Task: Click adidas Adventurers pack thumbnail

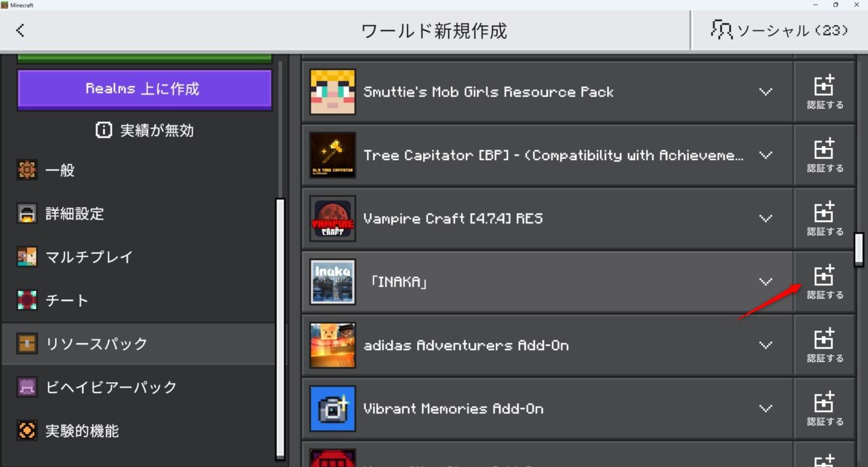Action: coord(333,345)
